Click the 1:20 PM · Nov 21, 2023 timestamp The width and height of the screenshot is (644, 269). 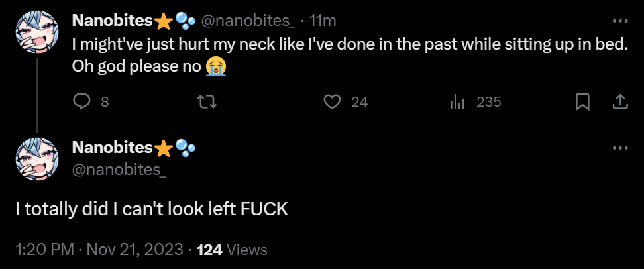click(99, 250)
